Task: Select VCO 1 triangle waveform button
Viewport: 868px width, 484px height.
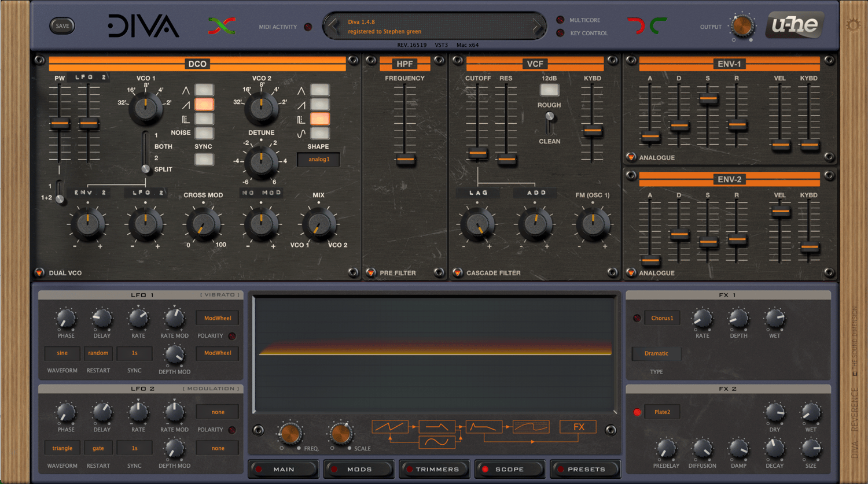Action: pos(204,90)
